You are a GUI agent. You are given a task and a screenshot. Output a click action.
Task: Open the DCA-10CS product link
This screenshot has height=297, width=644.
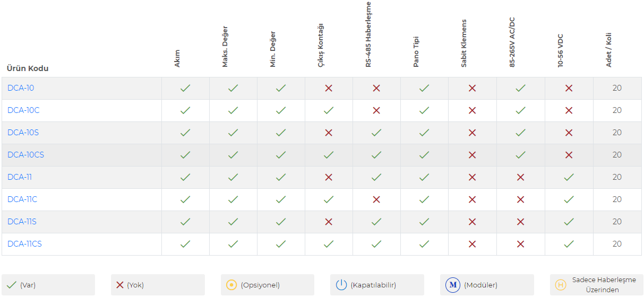pyautogui.click(x=25, y=155)
